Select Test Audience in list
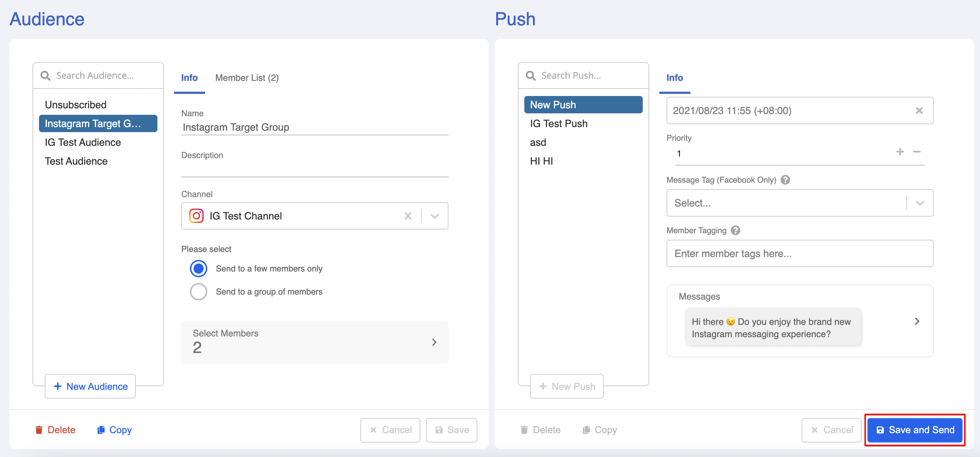This screenshot has height=457, width=980. pos(98,161)
